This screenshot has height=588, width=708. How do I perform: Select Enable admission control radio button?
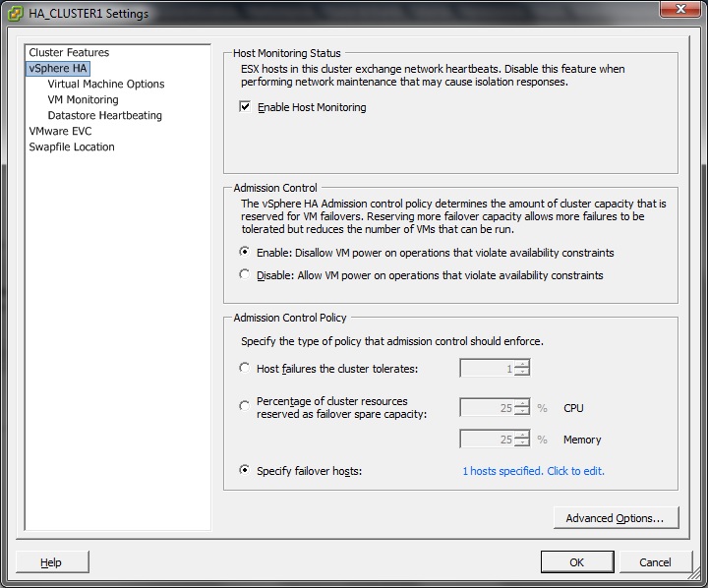(244, 252)
